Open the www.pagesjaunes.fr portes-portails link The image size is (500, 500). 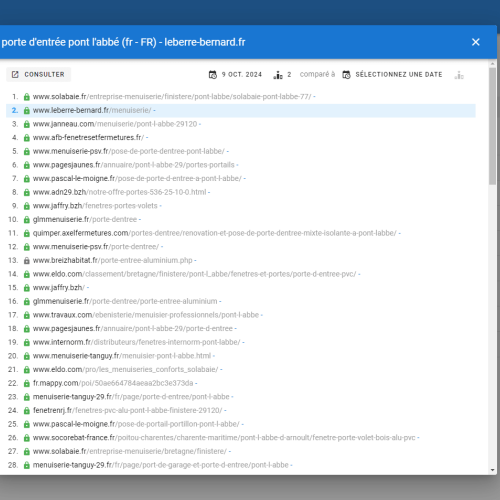tap(134, 165)
